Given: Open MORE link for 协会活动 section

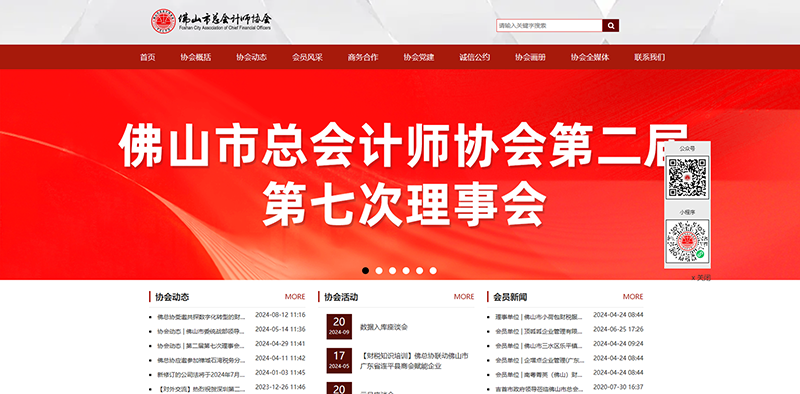Looking at the screenshot, I should pos(464,297).
